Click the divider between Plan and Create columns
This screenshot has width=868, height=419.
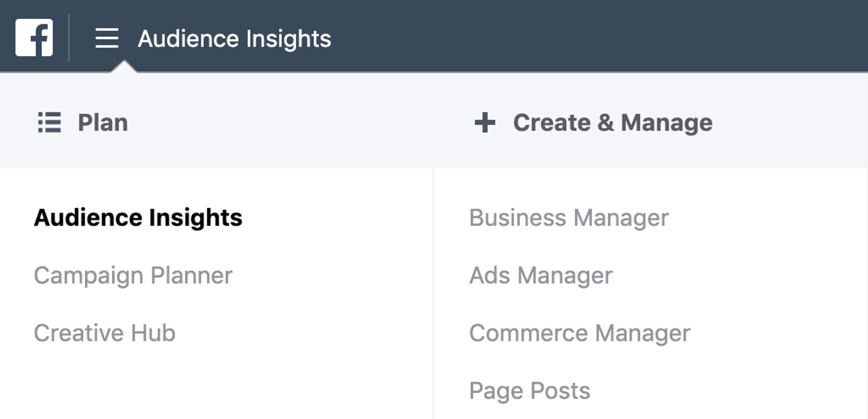coord(433,246)
